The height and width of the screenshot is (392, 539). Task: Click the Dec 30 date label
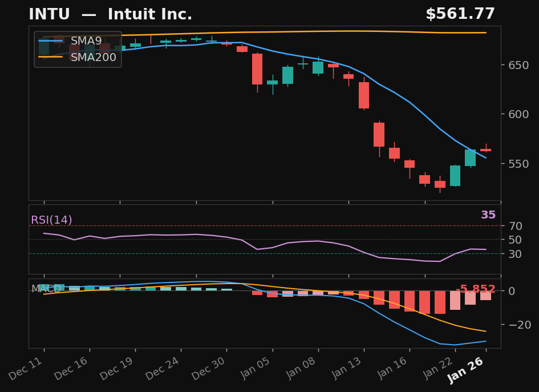208,368
